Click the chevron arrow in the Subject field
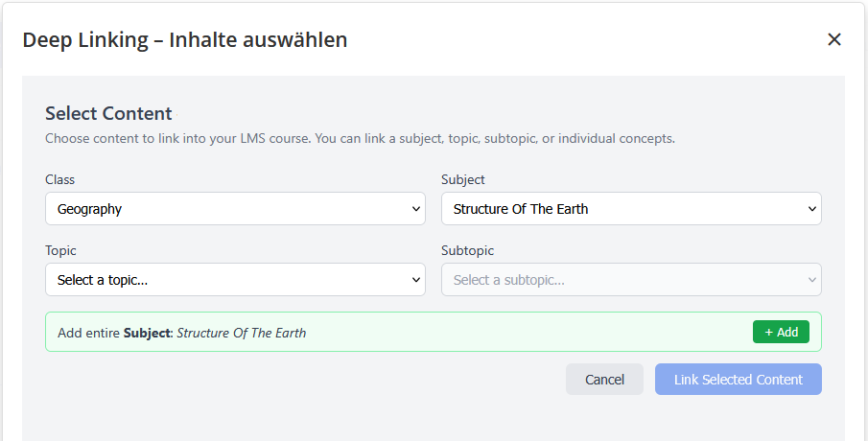 812,209
